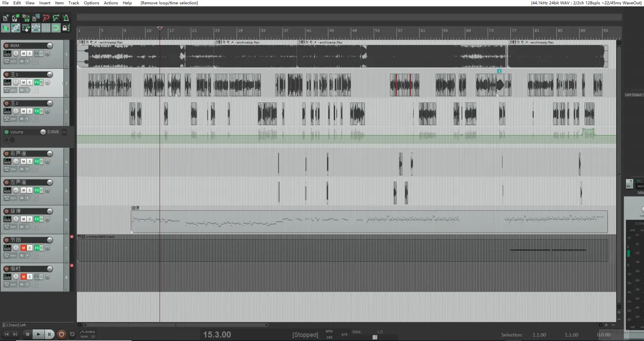Image resolution: width=644 pixels, height=341 pixels.
Task: Adjust the playback rate slider
Action: (375, 337)
